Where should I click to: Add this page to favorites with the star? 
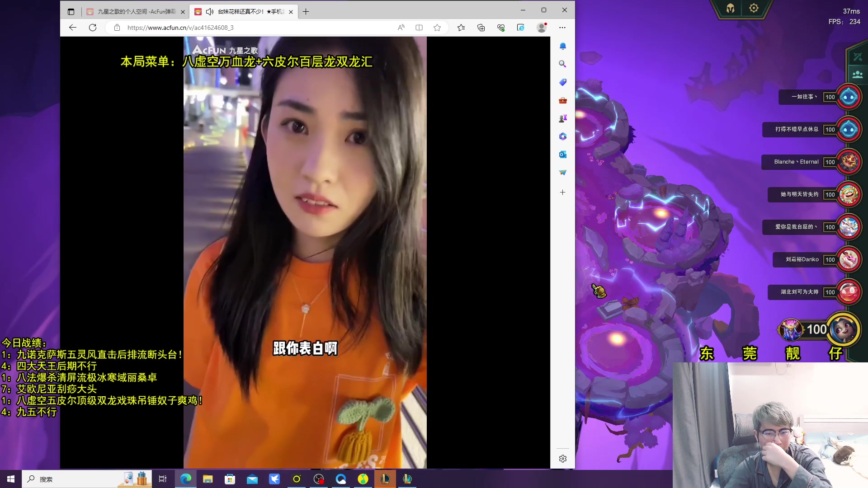[437, 28]
